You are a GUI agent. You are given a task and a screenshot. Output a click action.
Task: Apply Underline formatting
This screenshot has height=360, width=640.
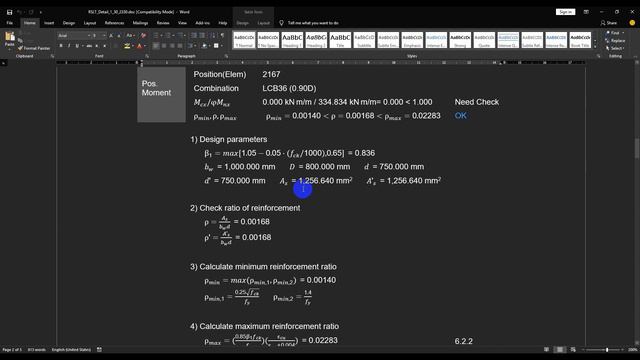click(x=77, y=46)
